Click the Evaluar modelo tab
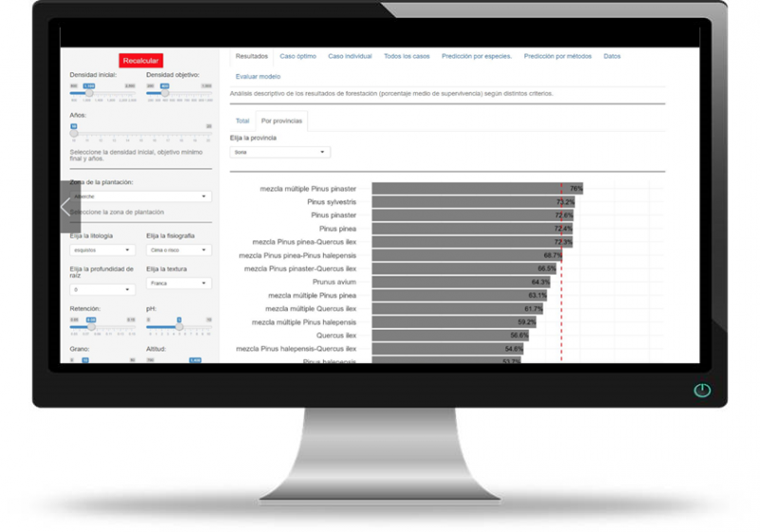 click(x=257, y=76)
